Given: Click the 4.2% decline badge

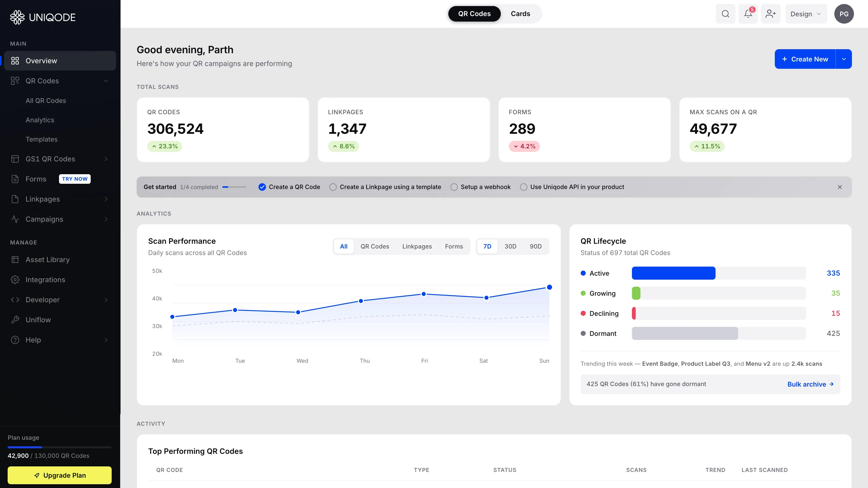Looking at the screenshot, I should 524,146.
